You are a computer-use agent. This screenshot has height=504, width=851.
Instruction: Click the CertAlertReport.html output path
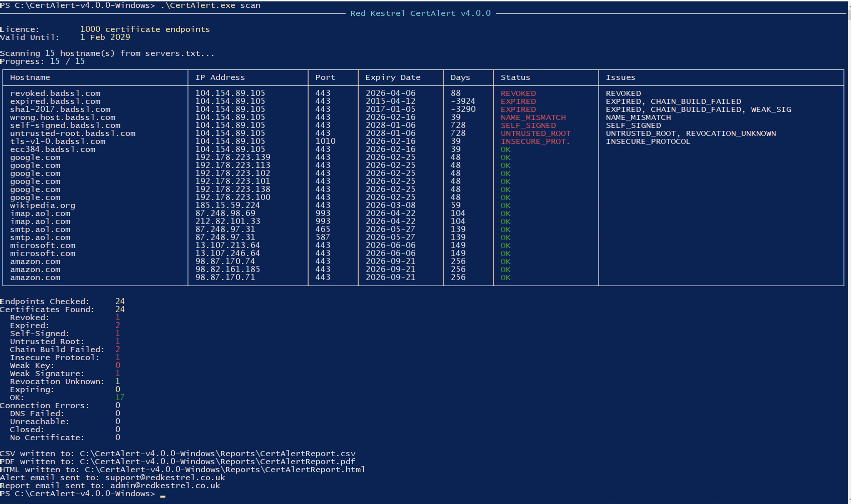click(x=225, y=470)
